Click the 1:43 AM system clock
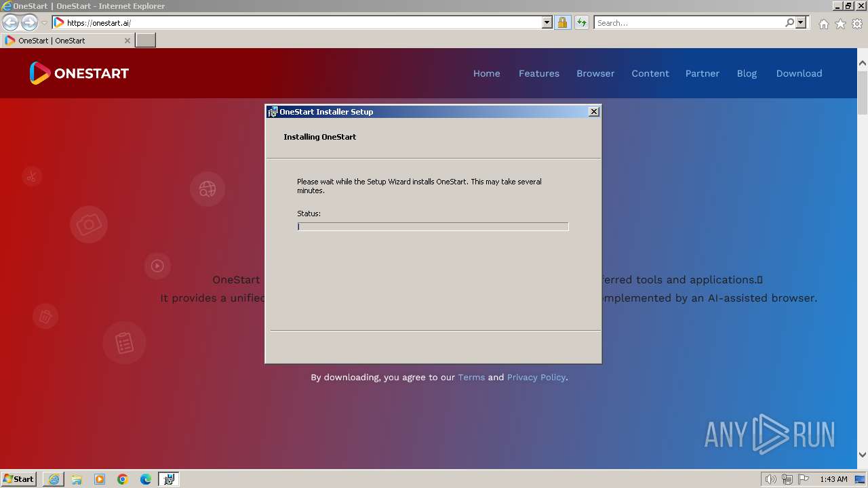868x488 pixels. pyautogui.click(x=833, y=479)
